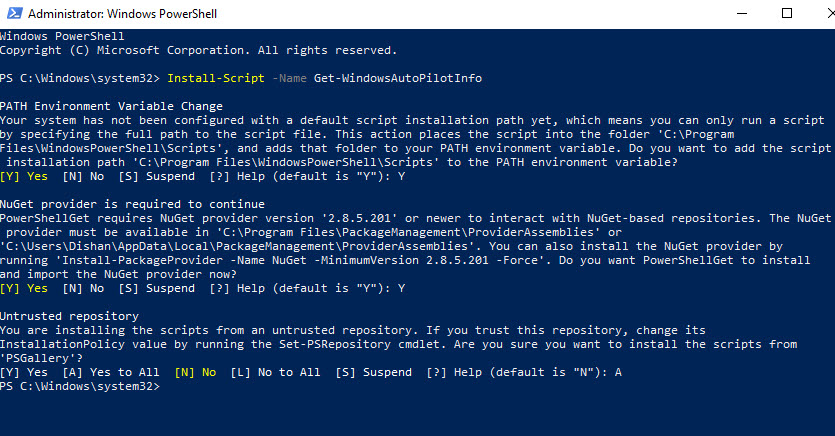
Task: Click the first highlighted [Y] Yes option
Action: coord(24,176)
